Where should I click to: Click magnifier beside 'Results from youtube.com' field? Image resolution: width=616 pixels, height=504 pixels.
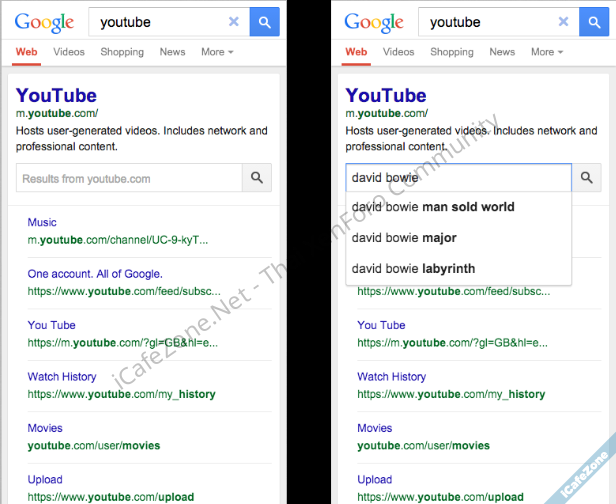point(257,178)
